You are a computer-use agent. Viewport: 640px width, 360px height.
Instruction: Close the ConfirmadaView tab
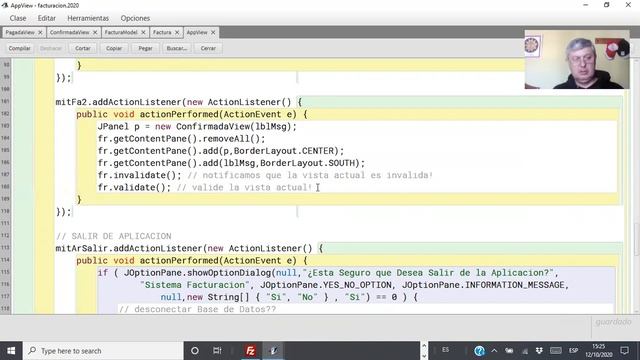click(x=95, y=32)
